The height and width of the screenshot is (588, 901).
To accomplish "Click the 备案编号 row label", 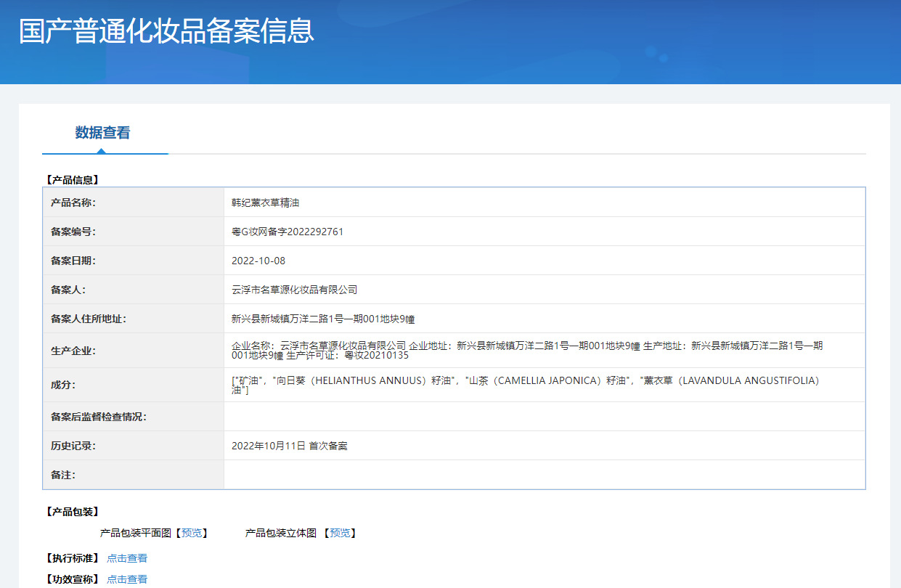I will [73, 232].
